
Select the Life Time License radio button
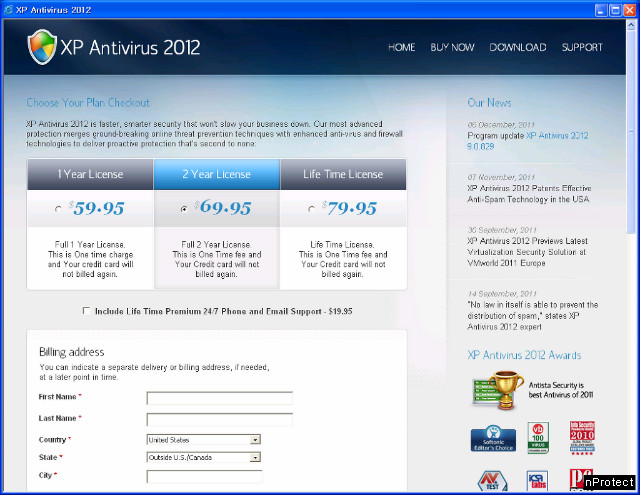coord(311,209)
